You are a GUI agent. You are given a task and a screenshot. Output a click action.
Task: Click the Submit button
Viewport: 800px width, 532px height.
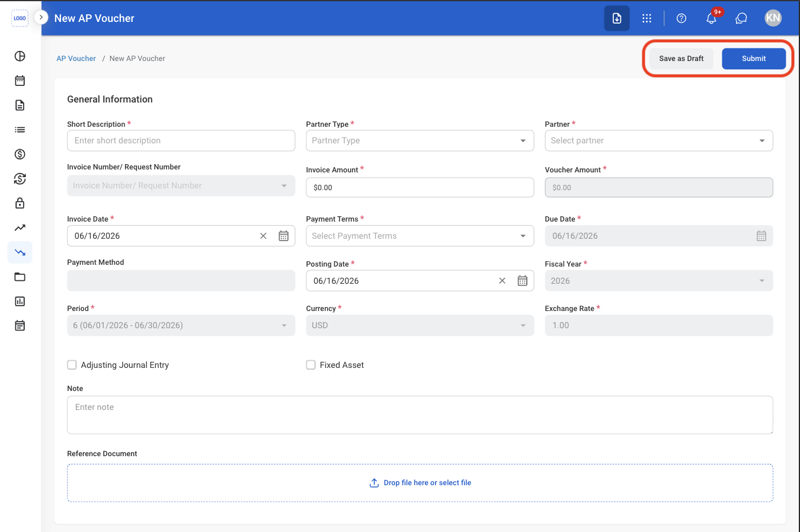click(754, 59)
